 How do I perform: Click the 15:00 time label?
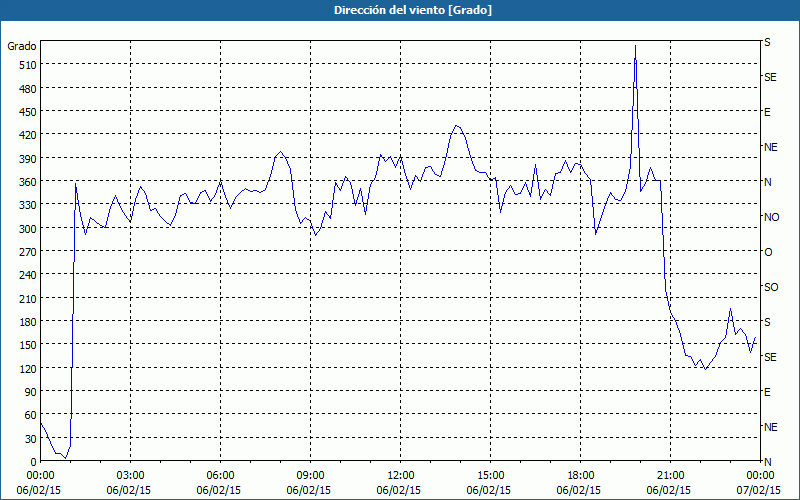click(490, 476)
